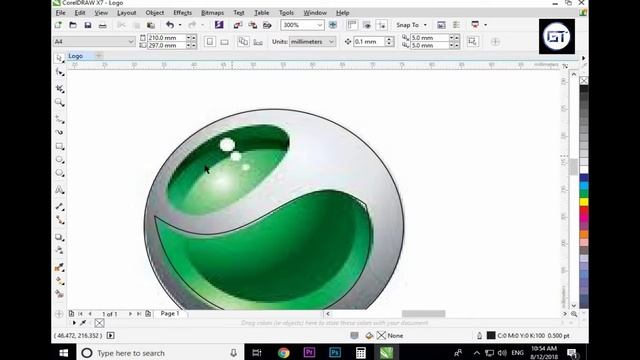Toggle All pages layout button
Screen dimensions: 640x360
pos(243,42)
